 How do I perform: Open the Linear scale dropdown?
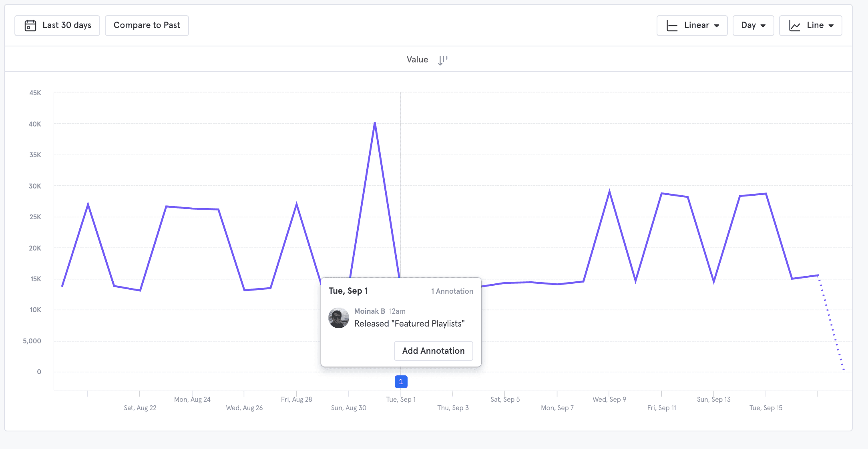click(x=692, y=26)
